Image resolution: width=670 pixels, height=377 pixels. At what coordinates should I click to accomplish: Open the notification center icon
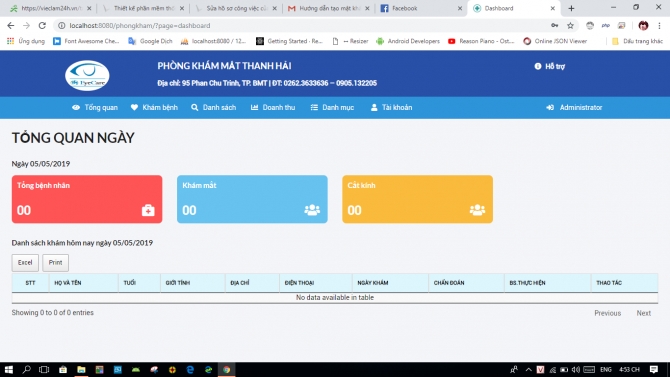pos(654,369)
